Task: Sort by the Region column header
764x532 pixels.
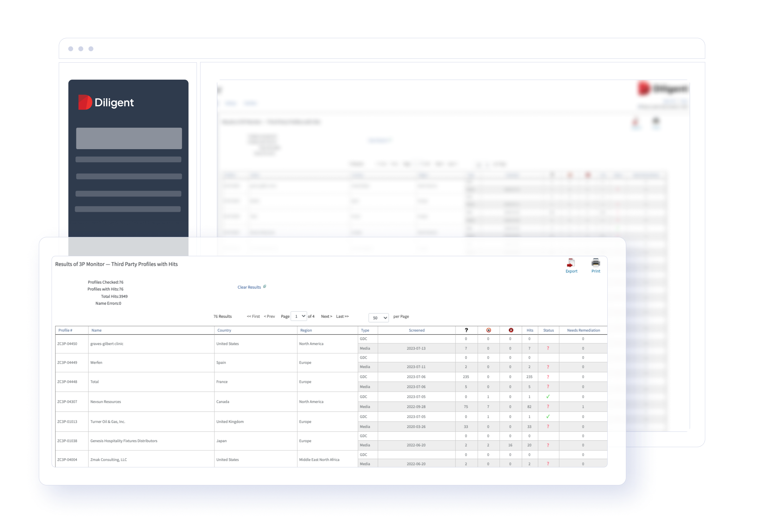Action: (x=306, y=330)
